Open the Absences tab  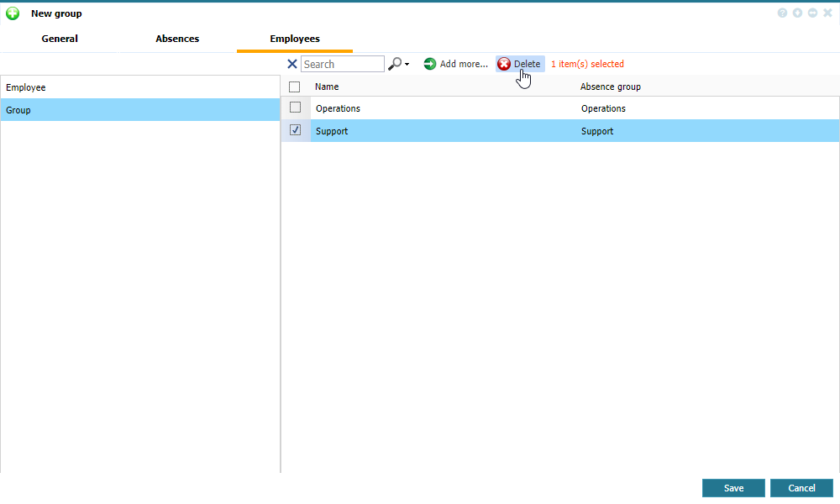point(177,39)
